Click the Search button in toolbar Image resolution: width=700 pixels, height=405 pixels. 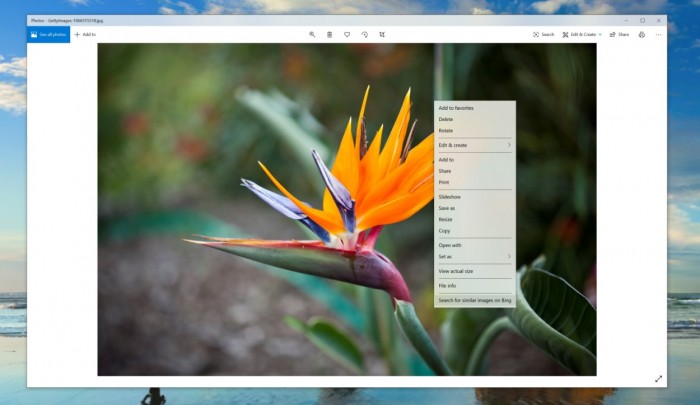pyautogui.click(x=543, y=34)
